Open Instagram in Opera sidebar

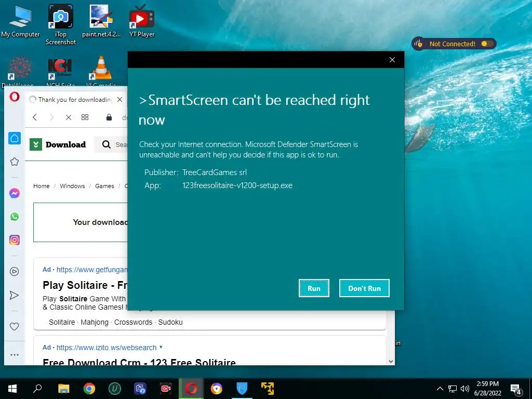pos(15,240)
